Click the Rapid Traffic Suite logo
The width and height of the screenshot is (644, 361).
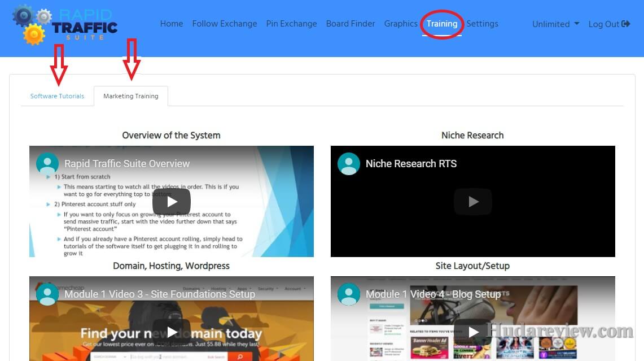65,25
